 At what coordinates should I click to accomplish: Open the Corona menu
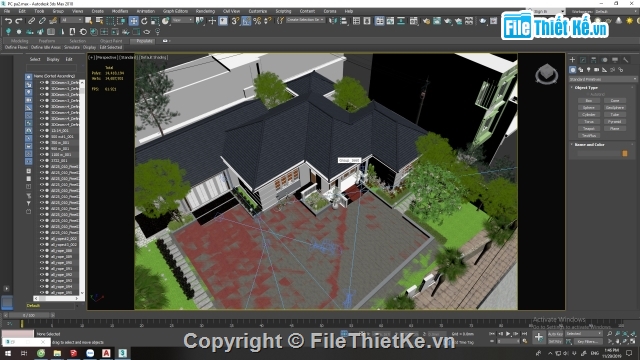tap(330, 11)
